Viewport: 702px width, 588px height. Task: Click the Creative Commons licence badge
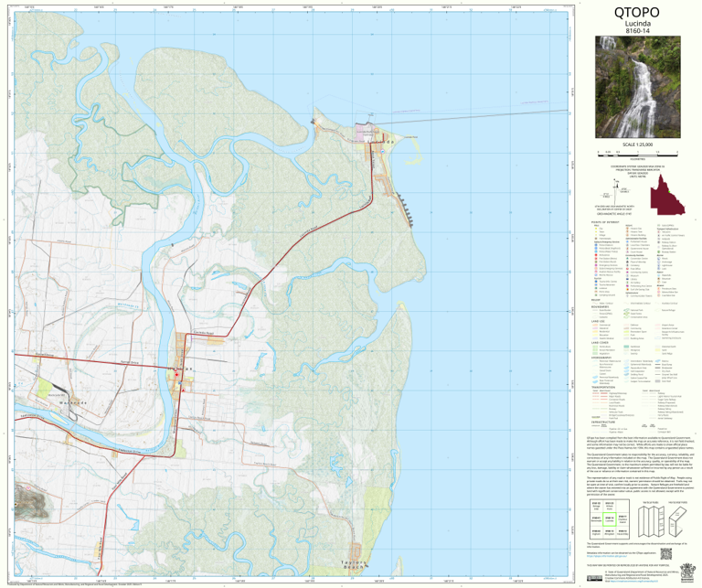(x=594, y=578)
